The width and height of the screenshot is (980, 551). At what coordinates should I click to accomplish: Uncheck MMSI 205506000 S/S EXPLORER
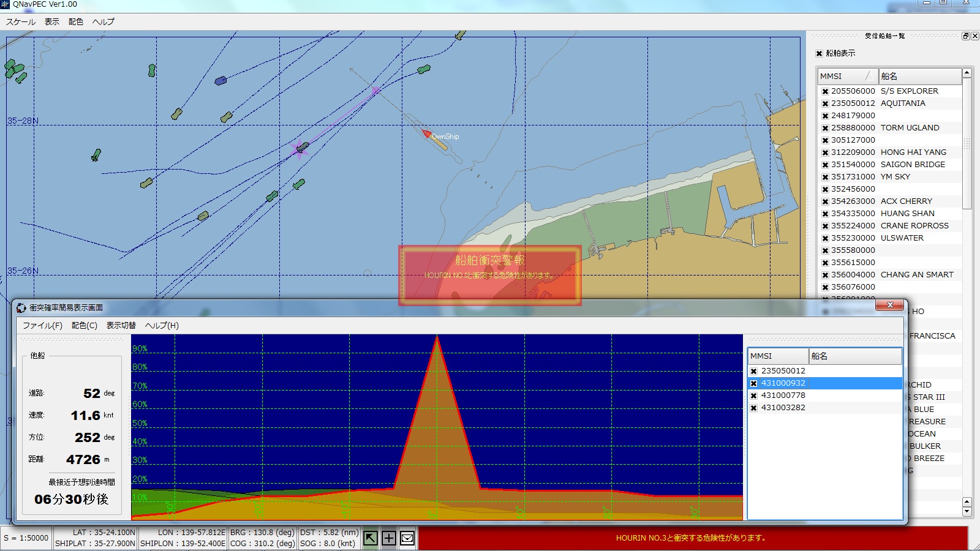[x=825, y=91]
